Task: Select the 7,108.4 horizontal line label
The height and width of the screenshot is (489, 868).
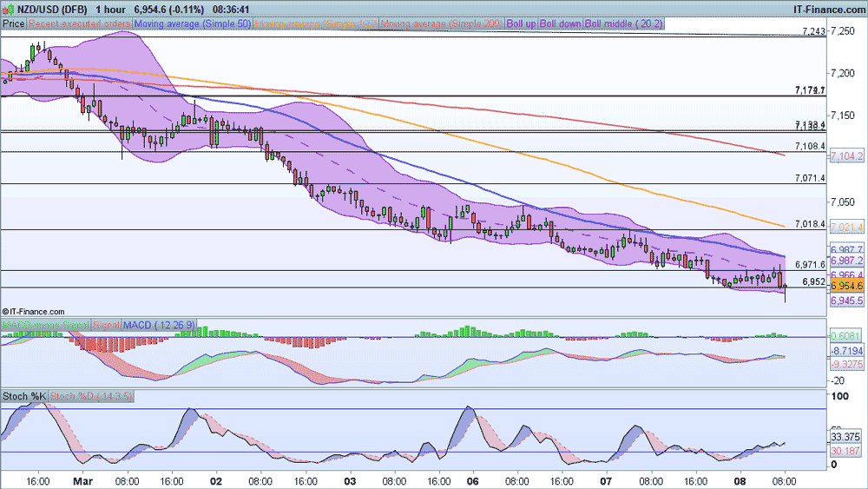Action: (x=810, y=146)
